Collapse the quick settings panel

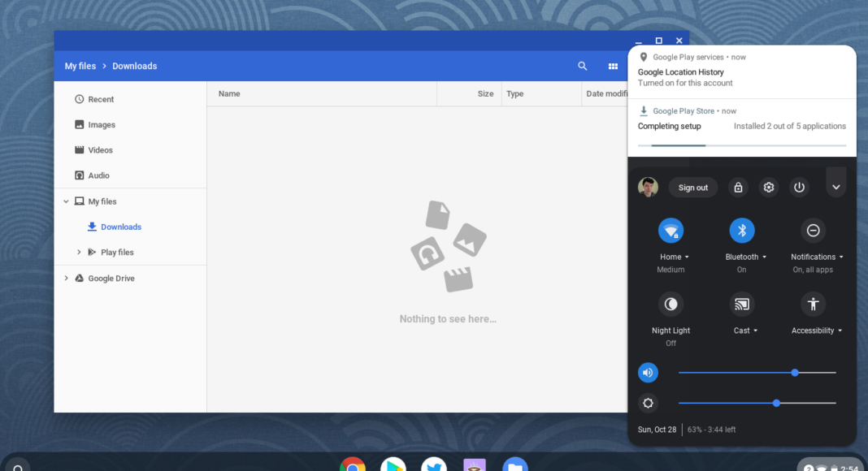click(x=835, y=188)
